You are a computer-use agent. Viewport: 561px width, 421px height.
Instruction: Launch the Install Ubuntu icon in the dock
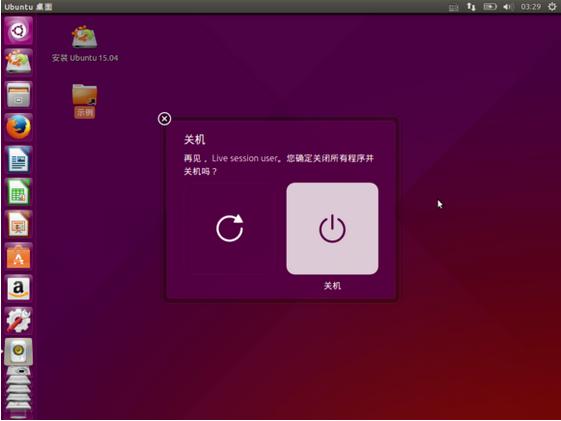pos(19,62)
